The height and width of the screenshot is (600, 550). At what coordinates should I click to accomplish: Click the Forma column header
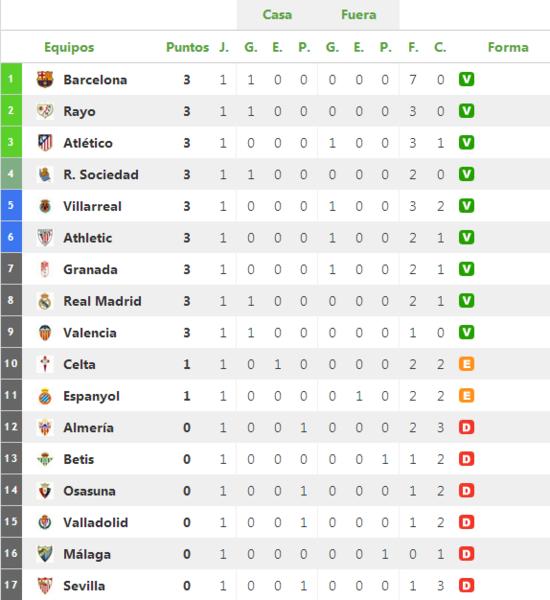pyautogui.click(x=508, y=47)
